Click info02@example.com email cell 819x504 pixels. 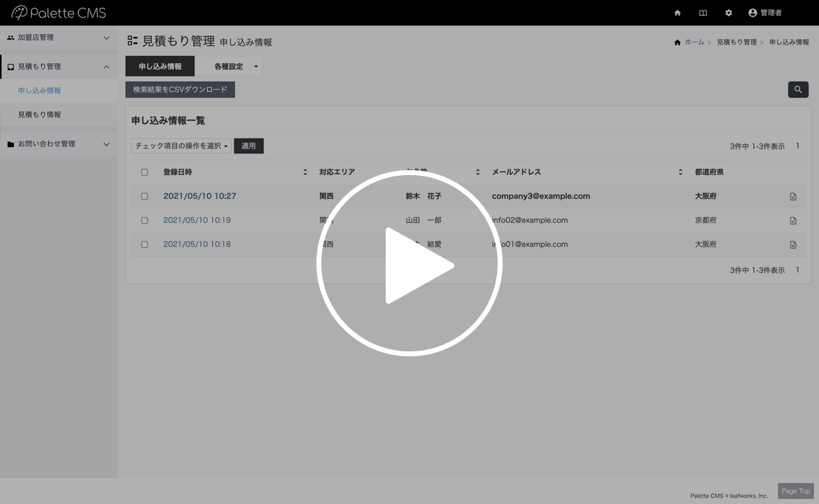(530, 220)
